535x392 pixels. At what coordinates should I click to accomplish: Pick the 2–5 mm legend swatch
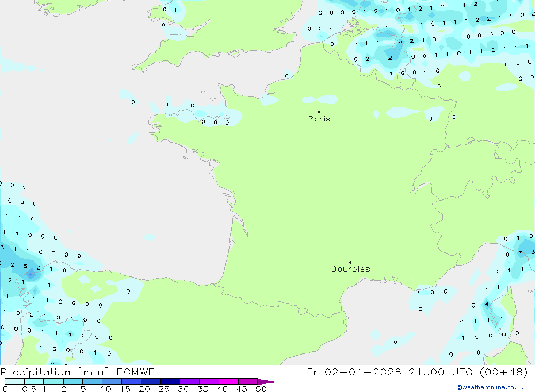tap(73, 381)
